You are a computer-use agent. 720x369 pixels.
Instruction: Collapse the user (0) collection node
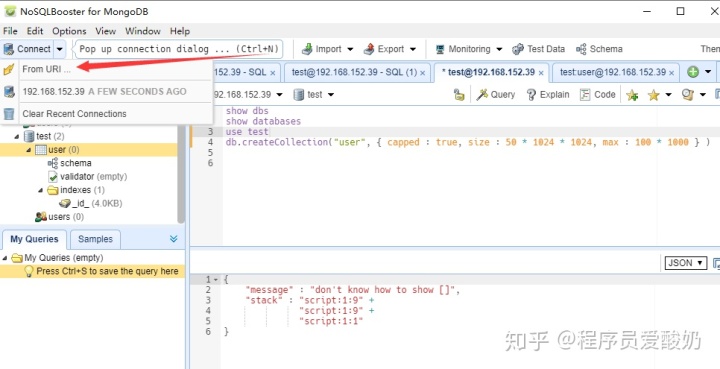click(29, 150)
